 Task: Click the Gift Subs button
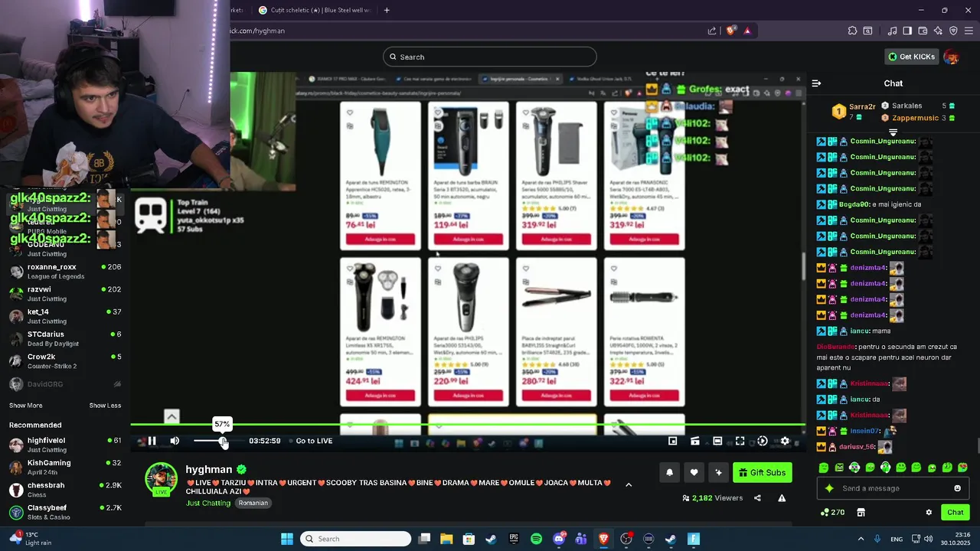point(762,473)
